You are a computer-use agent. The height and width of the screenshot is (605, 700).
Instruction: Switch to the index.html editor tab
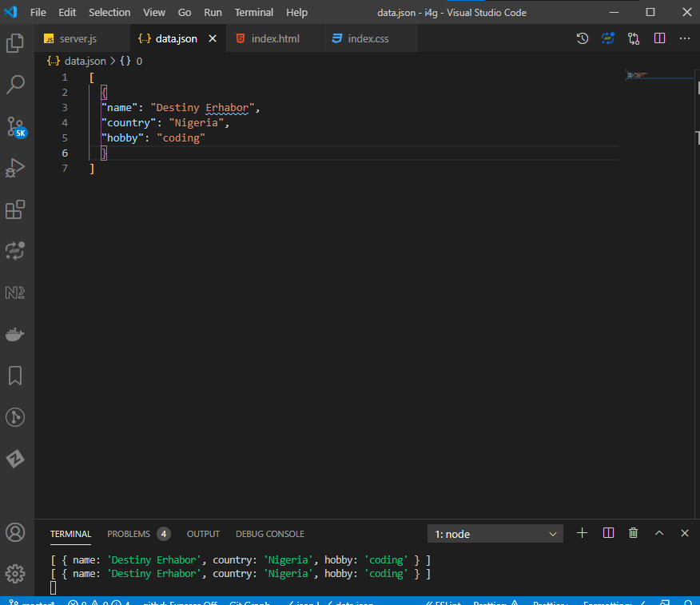click(x=274, y=39)
